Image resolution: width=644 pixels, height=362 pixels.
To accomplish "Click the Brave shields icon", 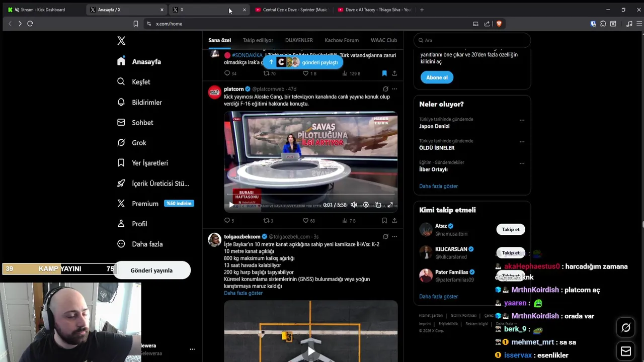I will (499, 24).
